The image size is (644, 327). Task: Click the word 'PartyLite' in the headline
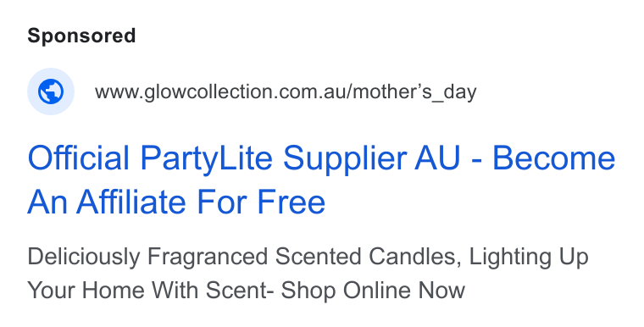tap(206, 158)
